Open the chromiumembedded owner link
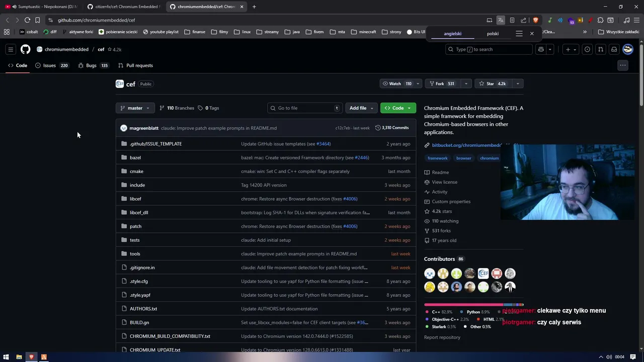 pyautogui.click(x=66, y=49)
